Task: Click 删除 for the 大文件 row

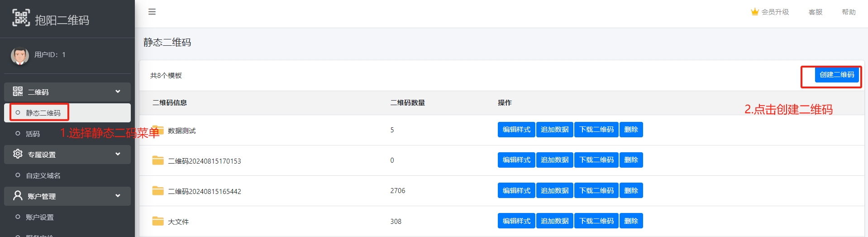Action: (631, 221)
